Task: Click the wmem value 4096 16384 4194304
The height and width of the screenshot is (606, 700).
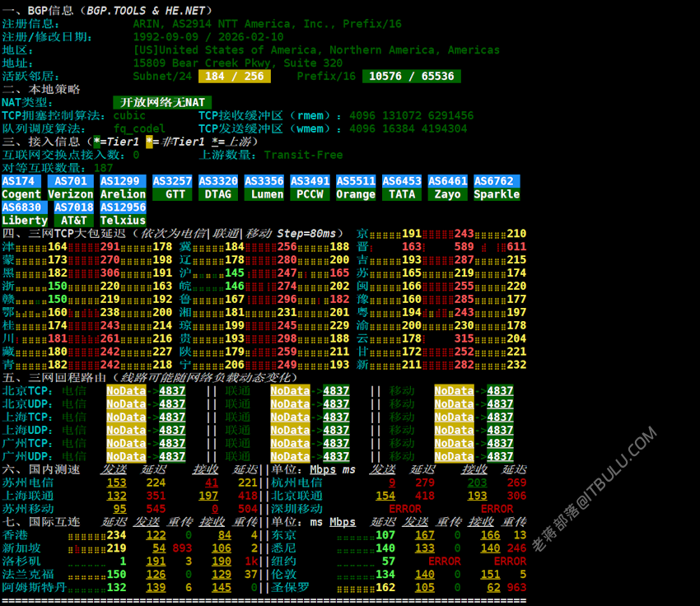Action: click(x=408, y=129)
